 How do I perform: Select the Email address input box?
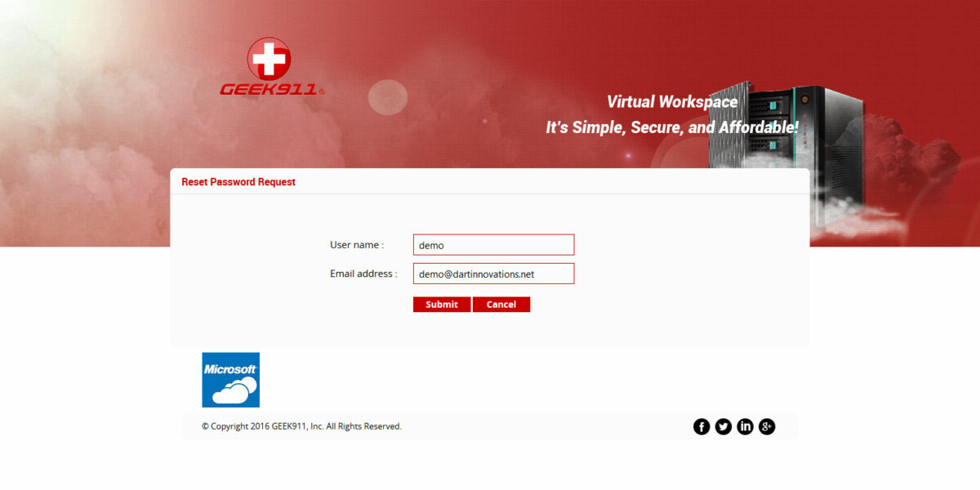coord(493,274)
